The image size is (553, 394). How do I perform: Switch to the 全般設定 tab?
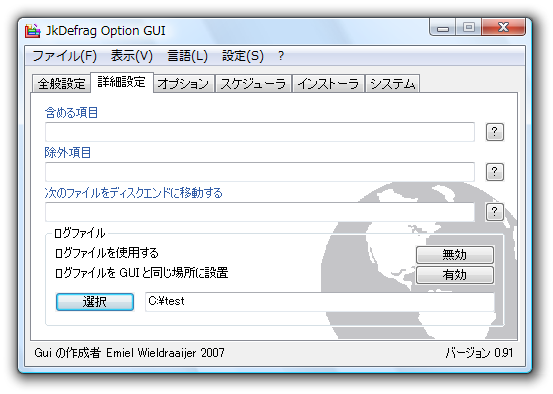pos(61,84)
